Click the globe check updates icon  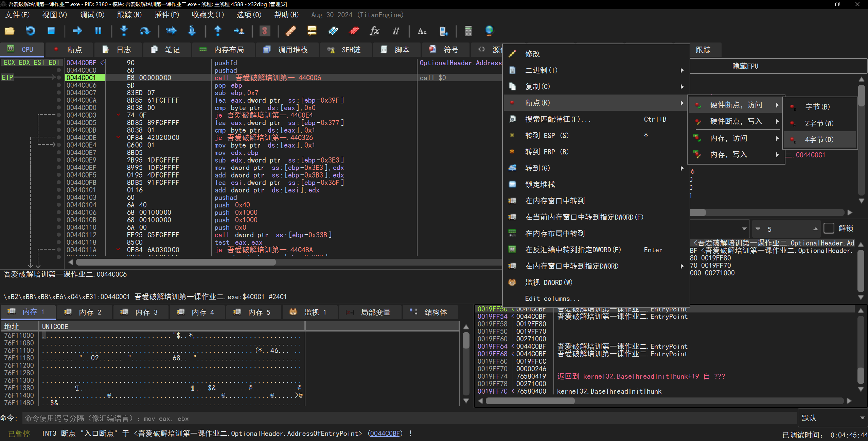coord(489,31)
